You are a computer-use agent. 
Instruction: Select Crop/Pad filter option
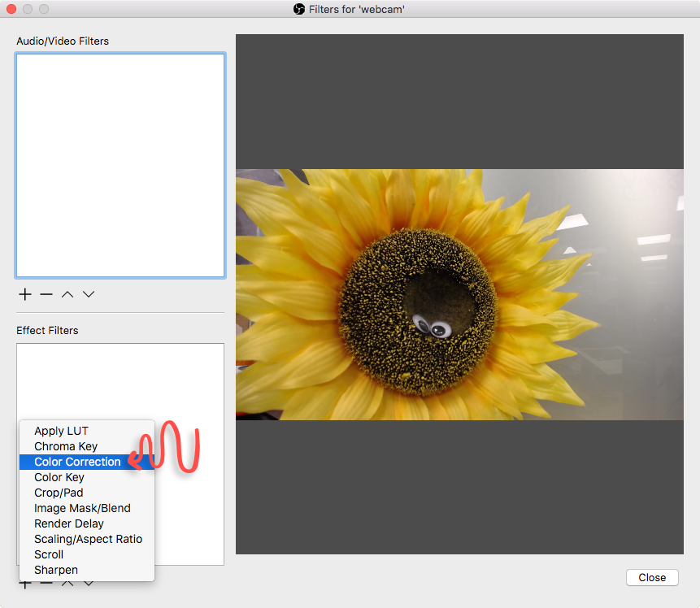click(x=87, y=493)
